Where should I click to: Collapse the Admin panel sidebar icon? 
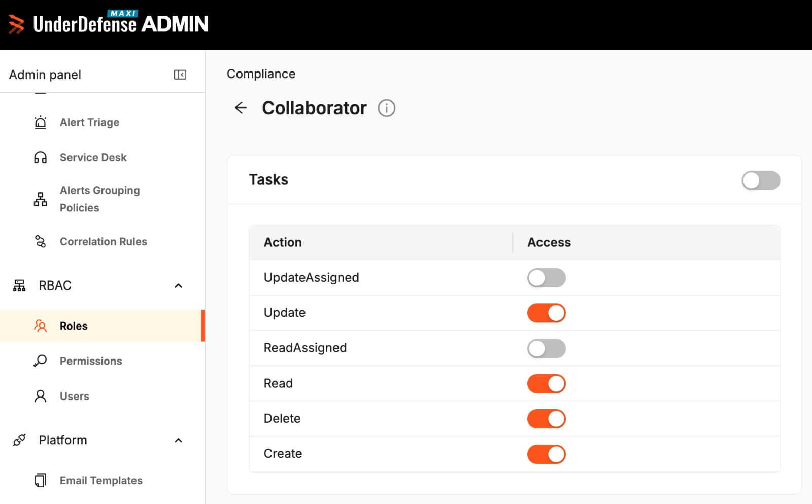tap(180, 75)
